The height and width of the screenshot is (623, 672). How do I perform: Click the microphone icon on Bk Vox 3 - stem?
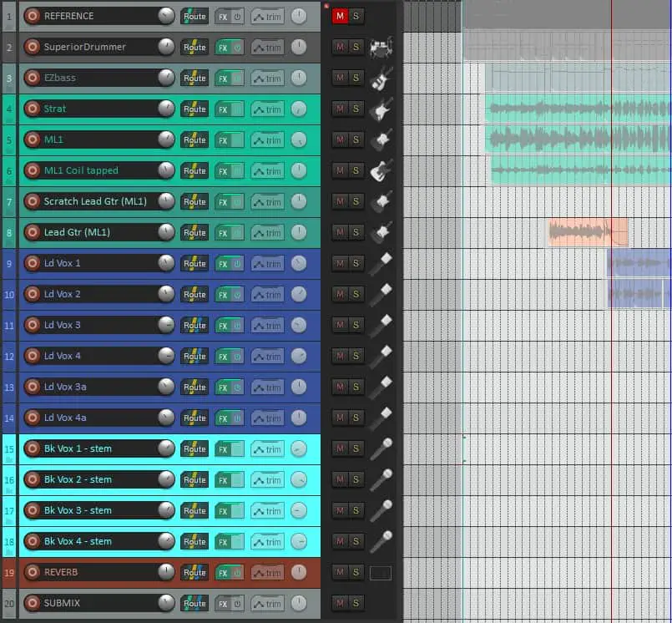coord(381,510)
